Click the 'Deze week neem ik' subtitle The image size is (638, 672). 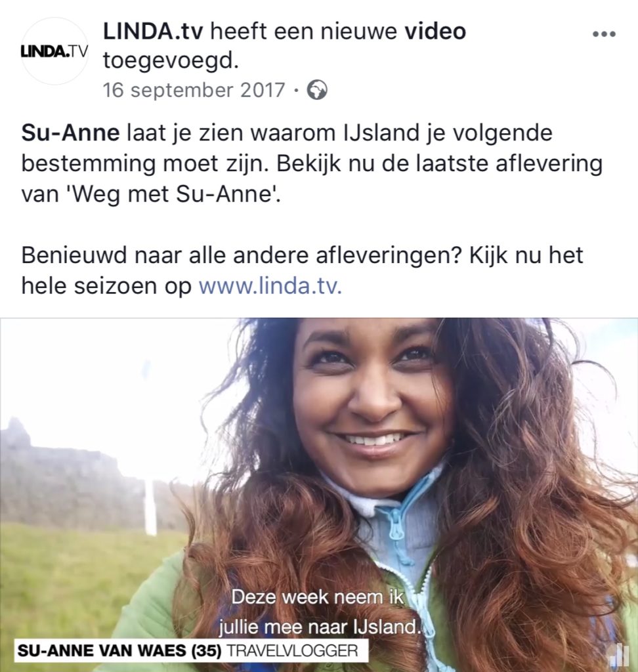tap(317, 597)
